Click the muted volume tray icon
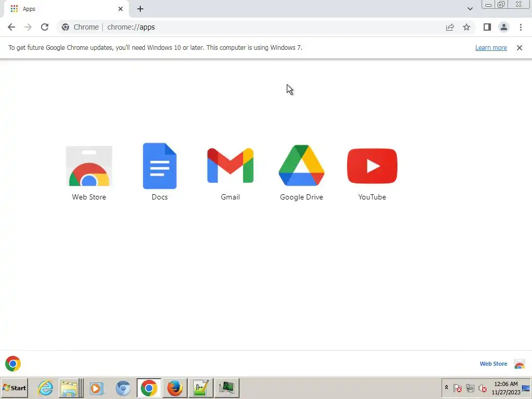The image size is (532, 399). [482, 388]
